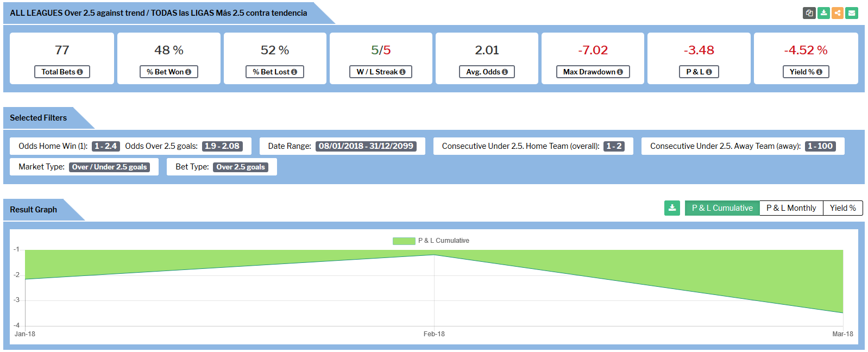The height and width of the screenshot is (352, 868).
Task: Click the Yield % label button in stats
Action: pos(806,72)
